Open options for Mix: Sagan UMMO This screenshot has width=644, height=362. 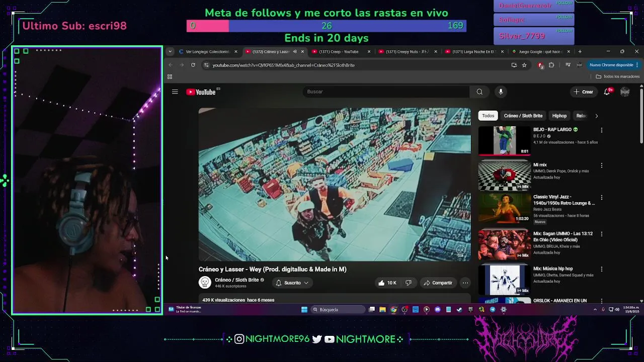coord(601,234)
